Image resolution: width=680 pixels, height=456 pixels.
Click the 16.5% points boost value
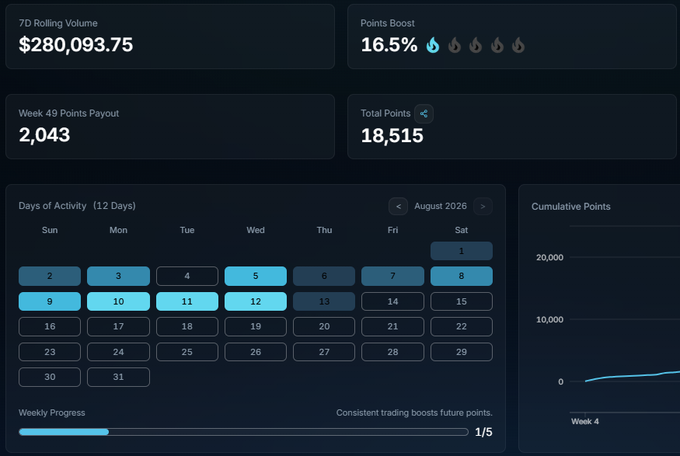(x=389, y=45)
